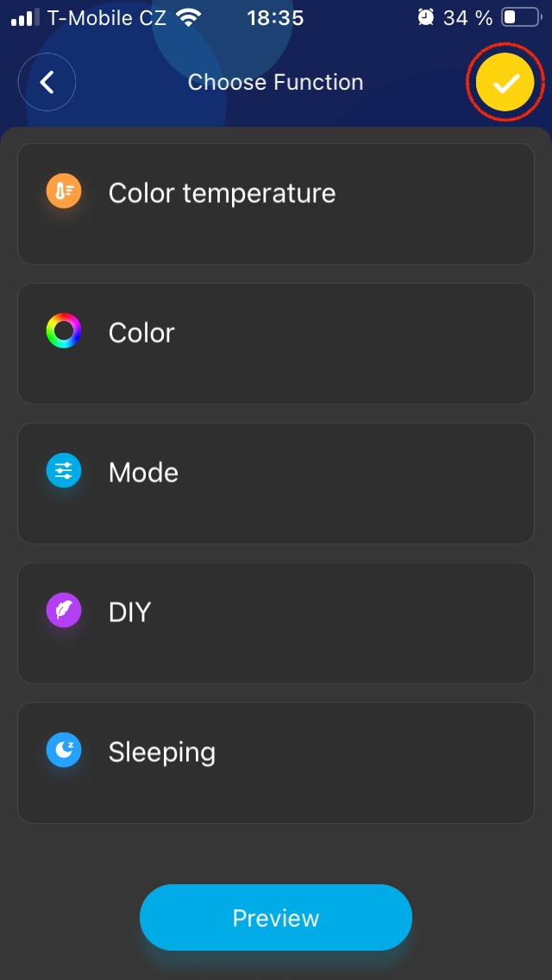Click the blue sliders Mode icon
Screen dimensions: 552x980
click(64, 471)
